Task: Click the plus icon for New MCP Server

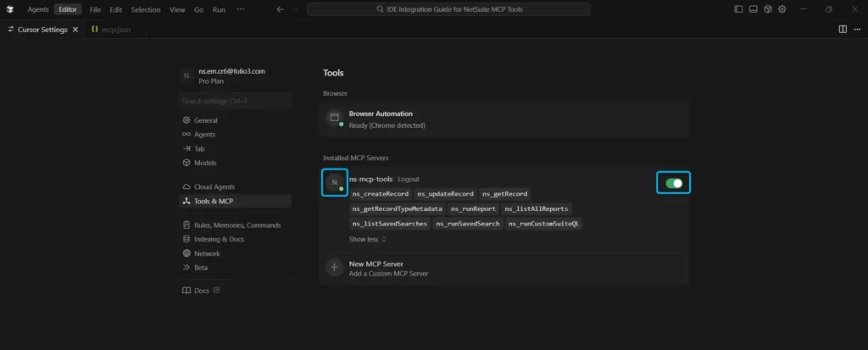Action: (x=334, y=268)
